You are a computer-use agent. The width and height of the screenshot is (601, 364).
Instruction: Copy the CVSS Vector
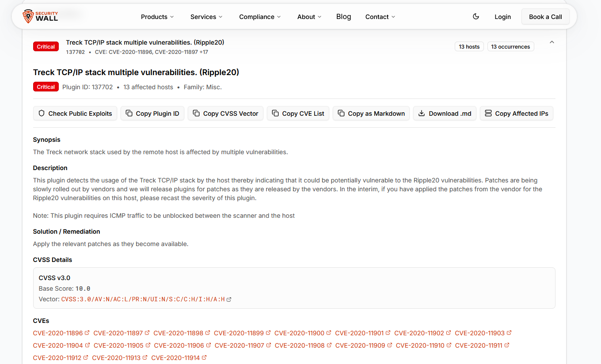225,114
